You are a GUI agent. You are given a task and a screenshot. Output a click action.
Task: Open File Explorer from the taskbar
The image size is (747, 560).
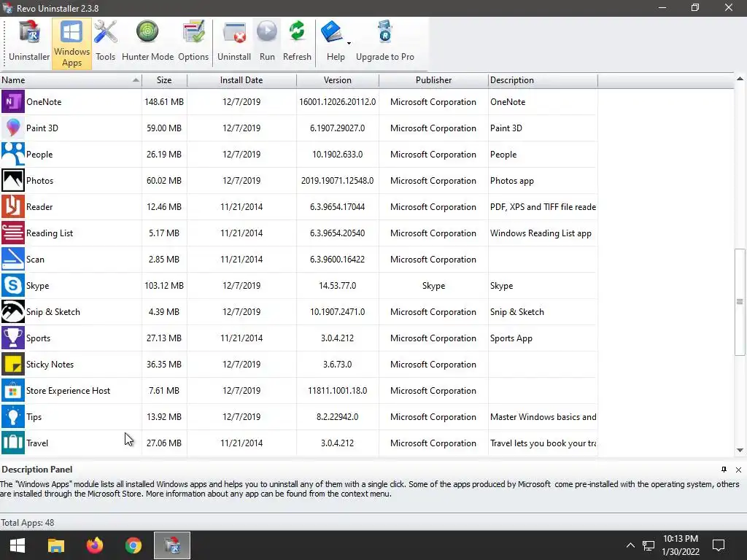tap(55, 545)
